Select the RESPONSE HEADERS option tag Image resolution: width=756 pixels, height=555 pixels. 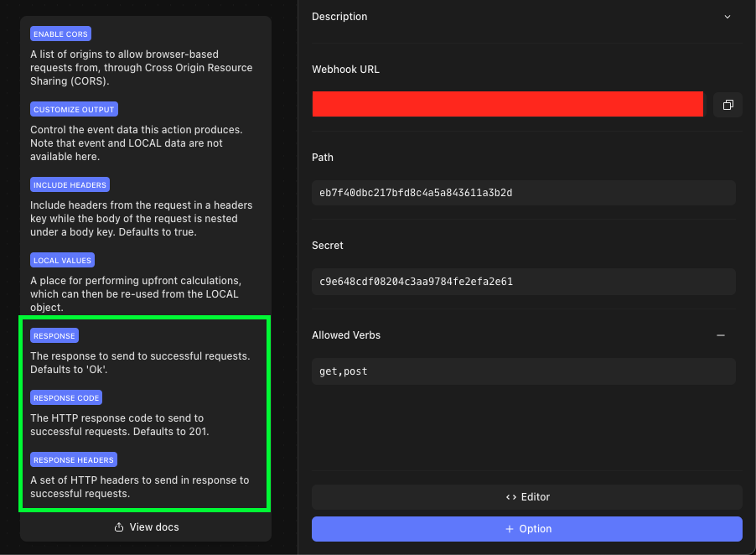(x=74, y=459)
